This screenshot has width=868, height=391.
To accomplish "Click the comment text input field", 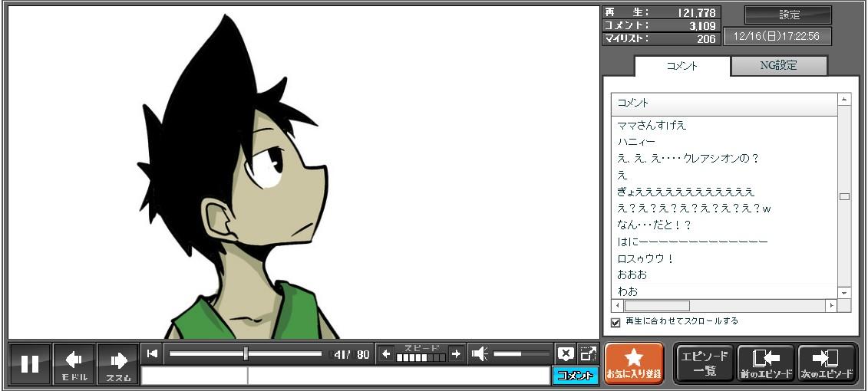I will click(398, 376).
